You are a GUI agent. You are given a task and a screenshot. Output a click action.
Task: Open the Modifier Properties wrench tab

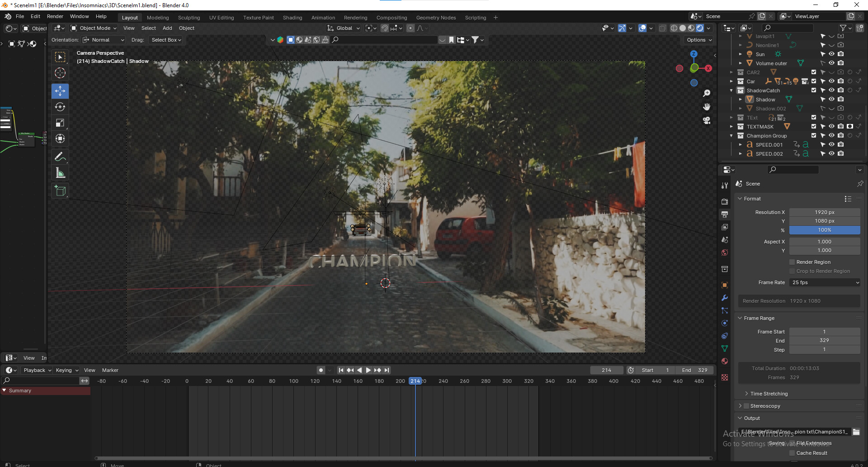point(725,298)
